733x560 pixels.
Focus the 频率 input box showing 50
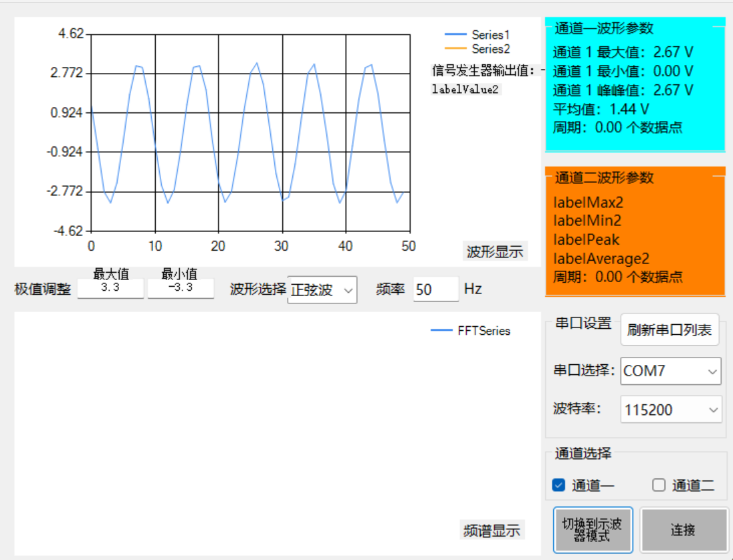[435, 289]
